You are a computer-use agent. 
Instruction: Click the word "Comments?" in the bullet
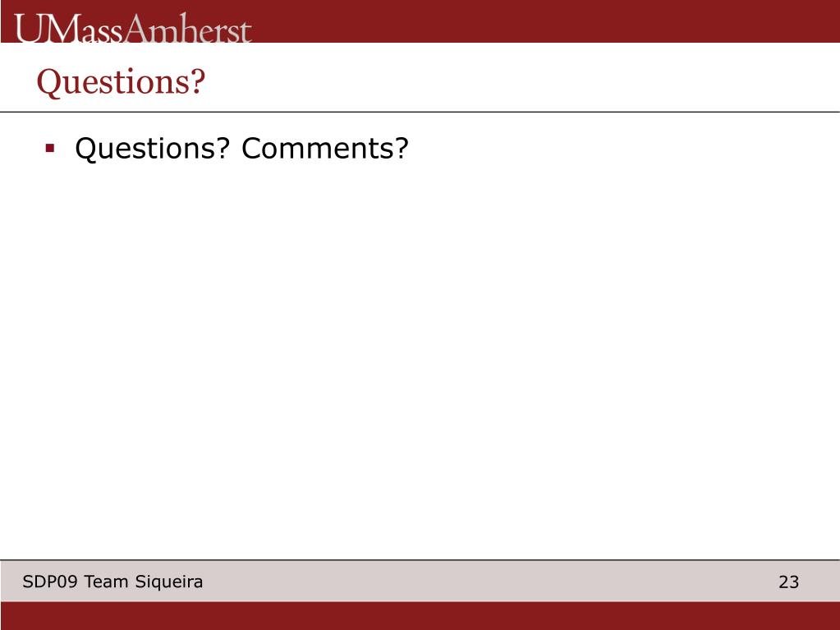[x=325, y=148]
